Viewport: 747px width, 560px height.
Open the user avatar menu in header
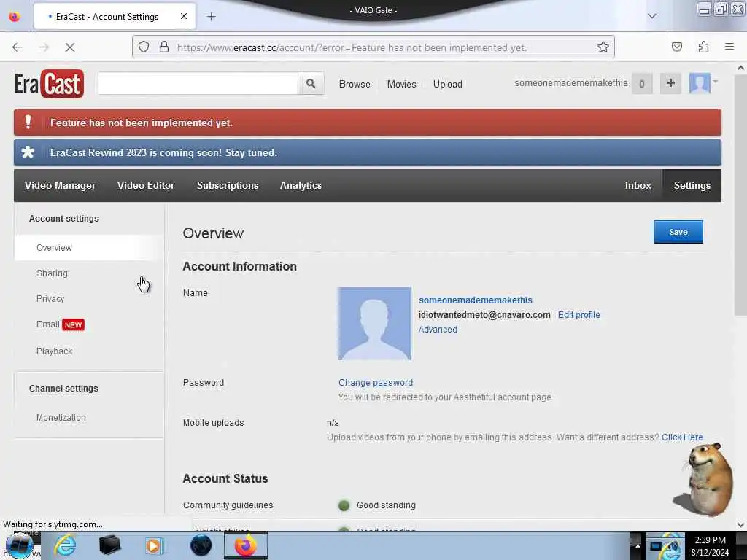tap(703, 83)
